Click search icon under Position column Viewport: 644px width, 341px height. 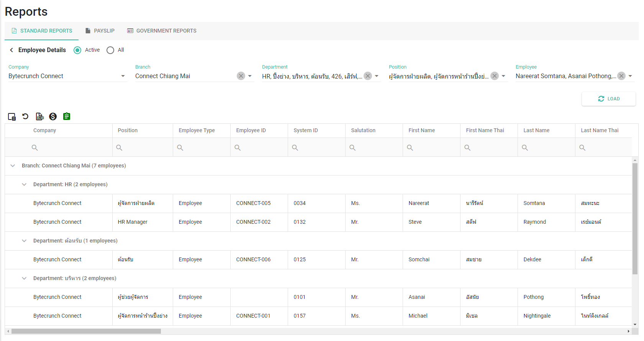pos(119,148)
